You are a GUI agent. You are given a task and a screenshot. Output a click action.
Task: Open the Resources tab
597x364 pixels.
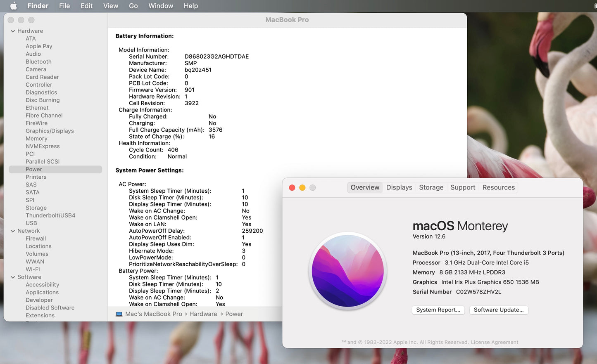click(x=498, y=187)
